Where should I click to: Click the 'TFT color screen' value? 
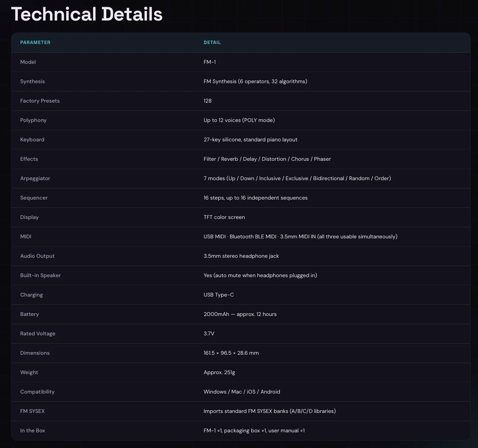[x=224, y=217]
